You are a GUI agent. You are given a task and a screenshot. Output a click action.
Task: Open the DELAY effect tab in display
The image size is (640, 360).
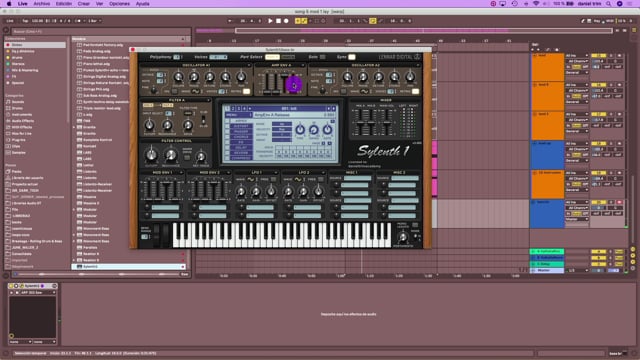pos(241,148)
